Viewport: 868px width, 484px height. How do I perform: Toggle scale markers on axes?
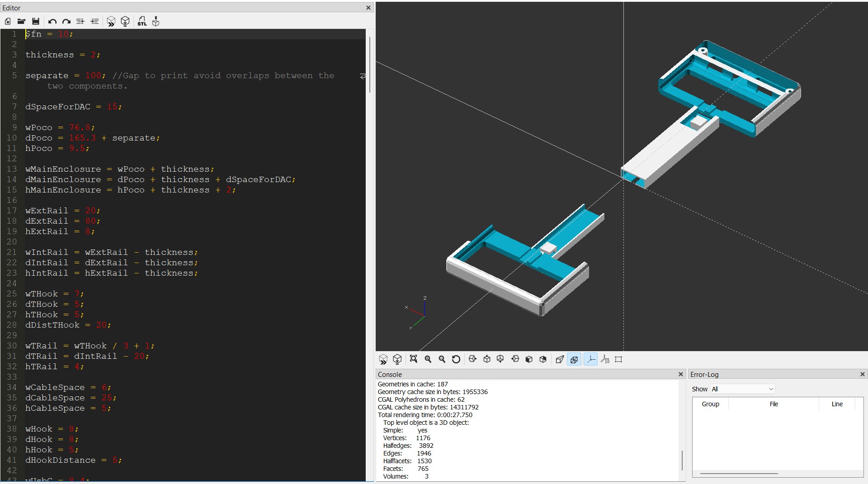pyautogui.click(x=605, y=359)
